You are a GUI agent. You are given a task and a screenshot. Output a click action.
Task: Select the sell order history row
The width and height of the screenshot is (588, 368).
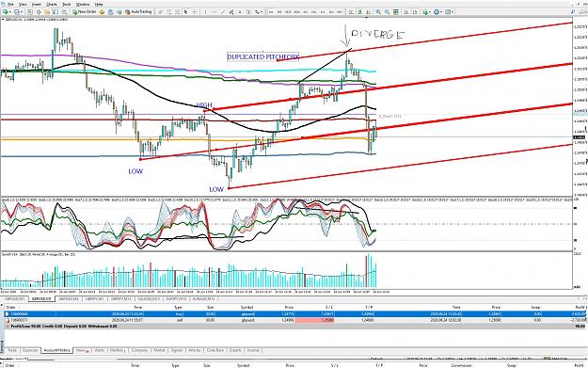click(x=294, y=320)
